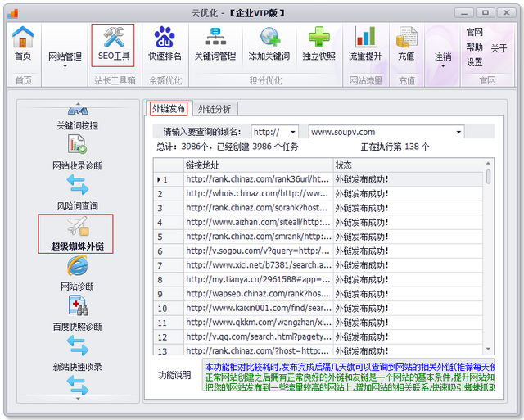Select row 4 aizhan.com link
Screen dimensions: 524x420
click(259, 222)
